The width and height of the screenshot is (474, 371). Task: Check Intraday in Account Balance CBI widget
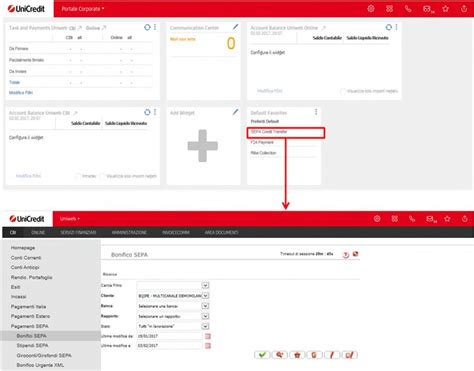[x=78, y=176]
